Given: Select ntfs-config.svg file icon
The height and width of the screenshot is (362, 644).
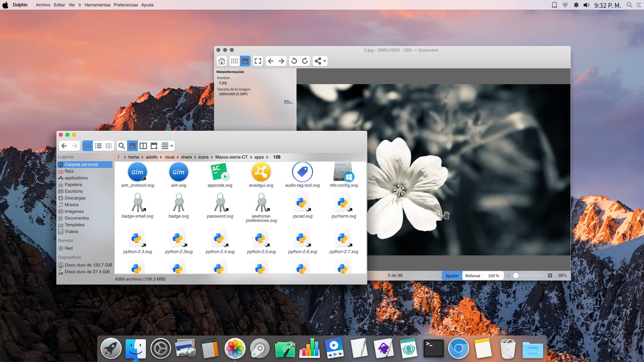Looking at the screenshot, I should [343, 172].
